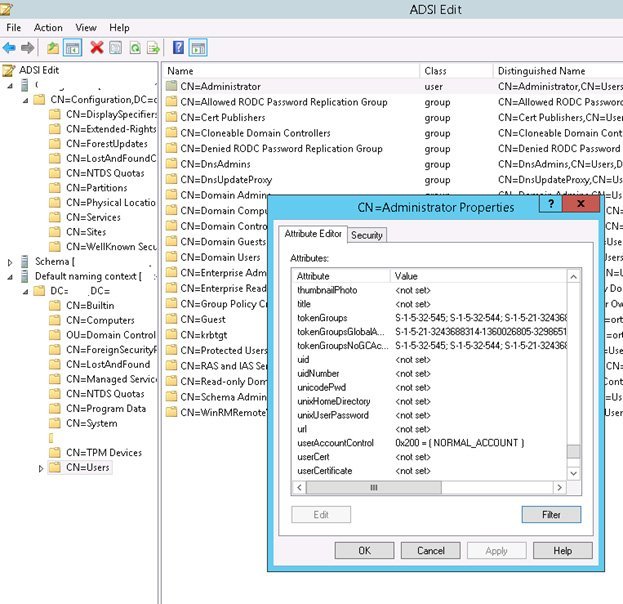Select the userCertificate attribute row
Screen dimensions: 623x604
pyautogui.click(x=430, y=470)
